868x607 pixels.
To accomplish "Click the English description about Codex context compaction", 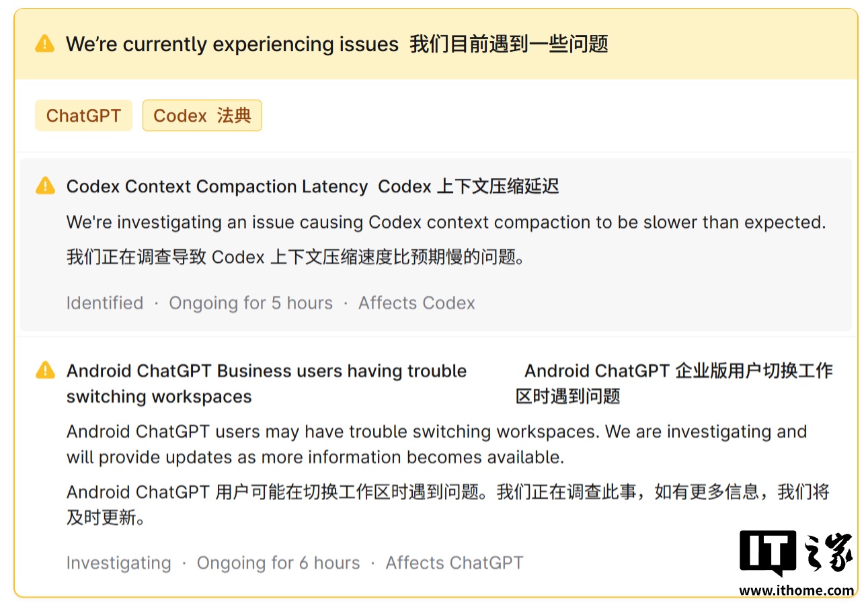I will click(446, 222).
